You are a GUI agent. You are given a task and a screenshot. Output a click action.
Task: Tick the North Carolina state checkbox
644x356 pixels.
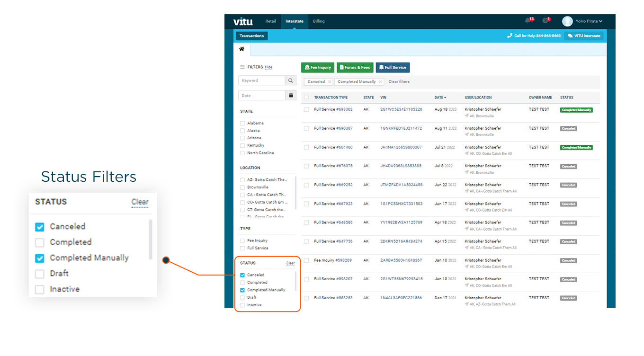242,153
